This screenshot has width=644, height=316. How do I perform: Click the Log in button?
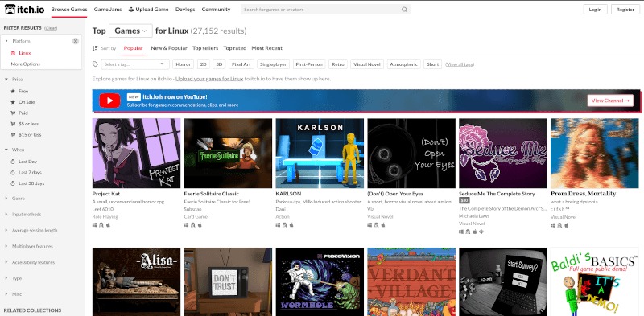coord(595,10)
